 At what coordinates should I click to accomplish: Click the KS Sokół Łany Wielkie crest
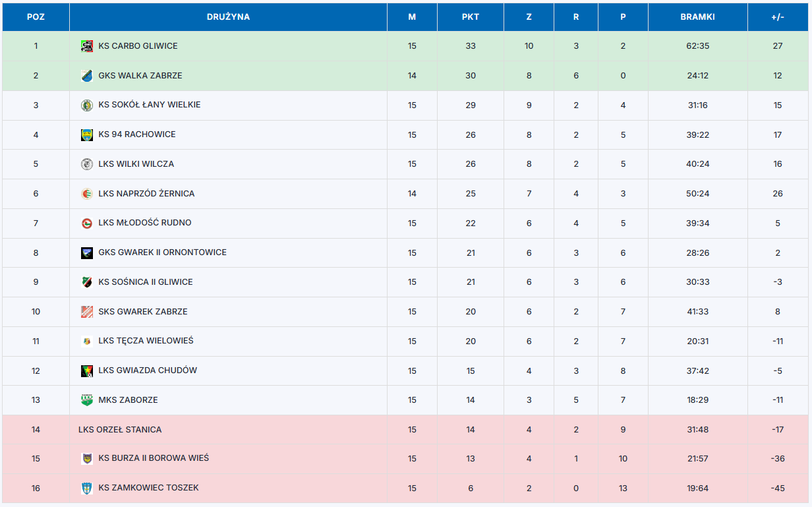[x=86, y=105]
